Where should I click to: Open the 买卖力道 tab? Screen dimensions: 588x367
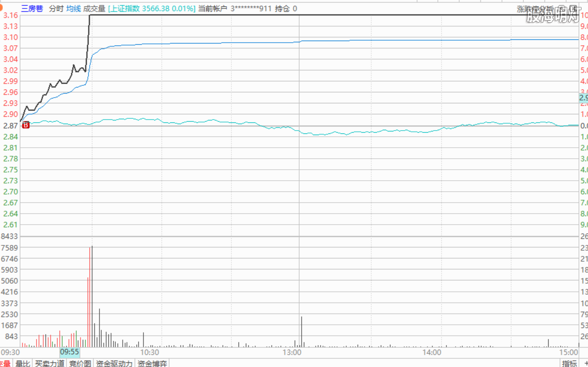pos(49,363)
